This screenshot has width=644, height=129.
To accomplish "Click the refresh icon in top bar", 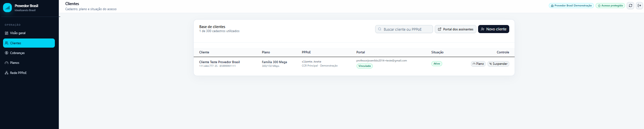I will pyautogui.click(x=630, y=5).
